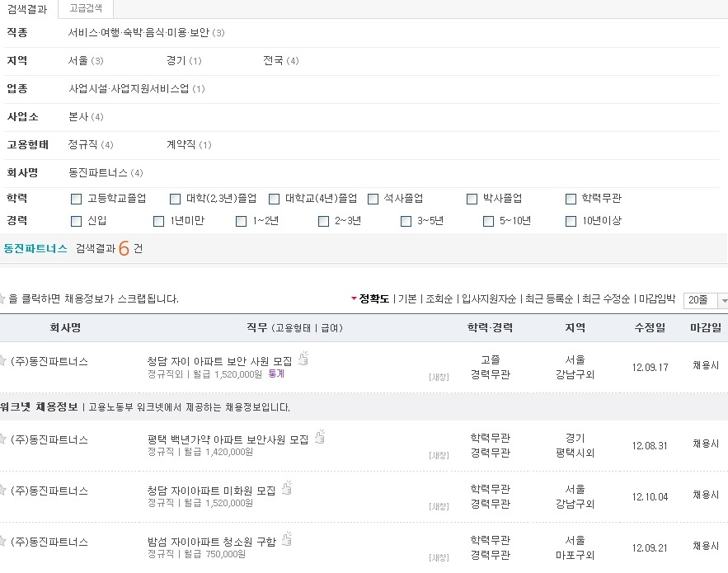Tick the 석사졸업 checkbox
The height and width of the screenshot is (573, 728).
373,200
